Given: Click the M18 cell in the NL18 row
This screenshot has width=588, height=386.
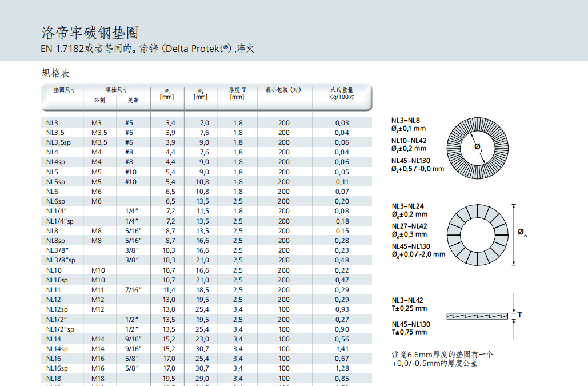Looking at the screenshot, I should pyautogui.click(x=98, y=379).
